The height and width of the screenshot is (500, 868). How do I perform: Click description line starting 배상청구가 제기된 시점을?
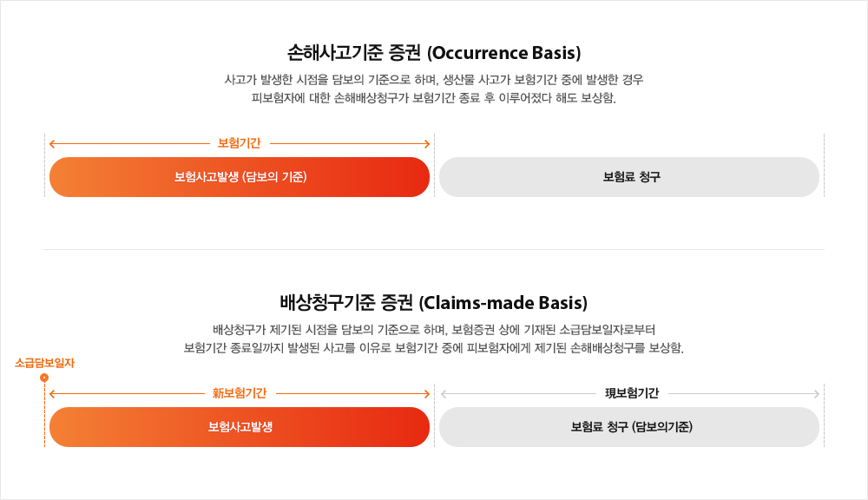434,330
